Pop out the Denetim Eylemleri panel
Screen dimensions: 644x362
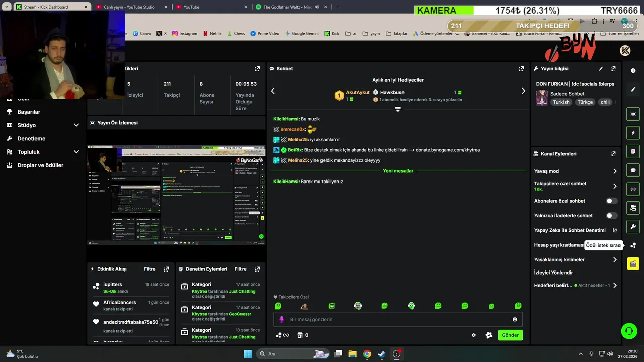coord(257,269)
